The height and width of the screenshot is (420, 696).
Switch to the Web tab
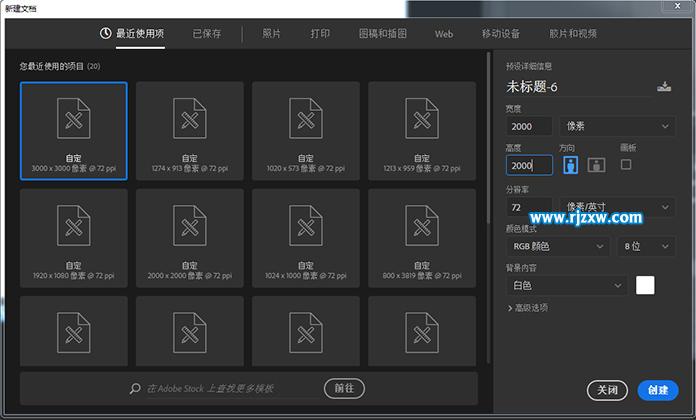coord(444,34)
